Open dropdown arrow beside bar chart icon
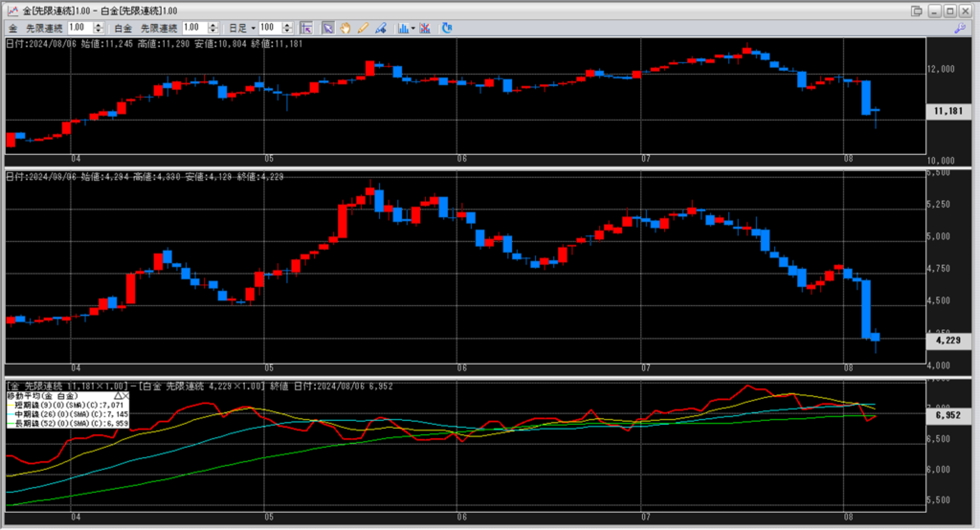Image resolution: width=980 pixels, height=530 pixels. click(413, 28)
